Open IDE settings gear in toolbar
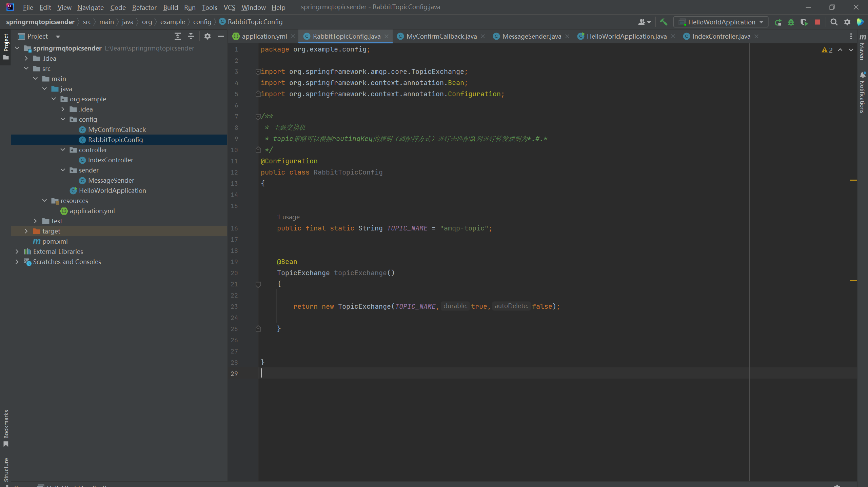Viewport: 868px width, 487px height. click(x=847, y=22)
